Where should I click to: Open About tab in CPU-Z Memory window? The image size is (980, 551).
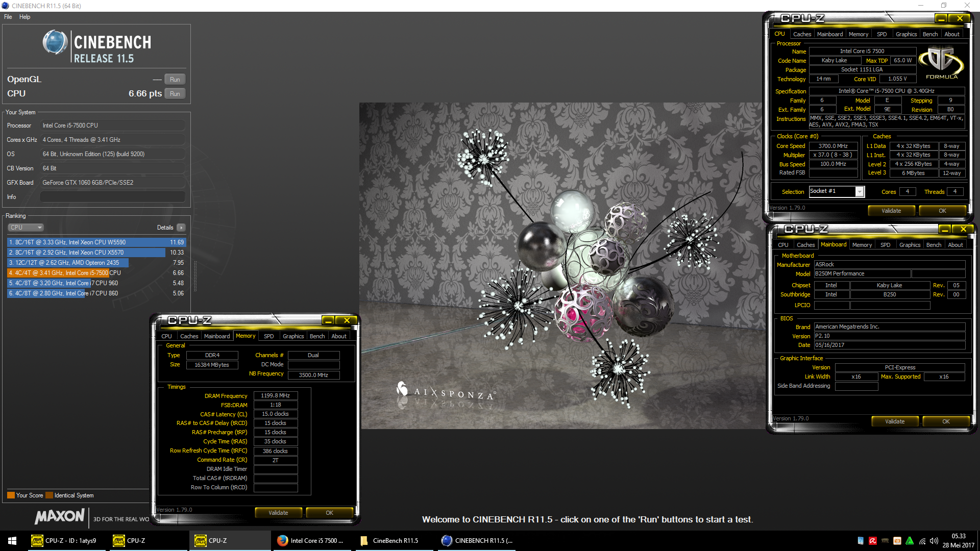point(339,336)
